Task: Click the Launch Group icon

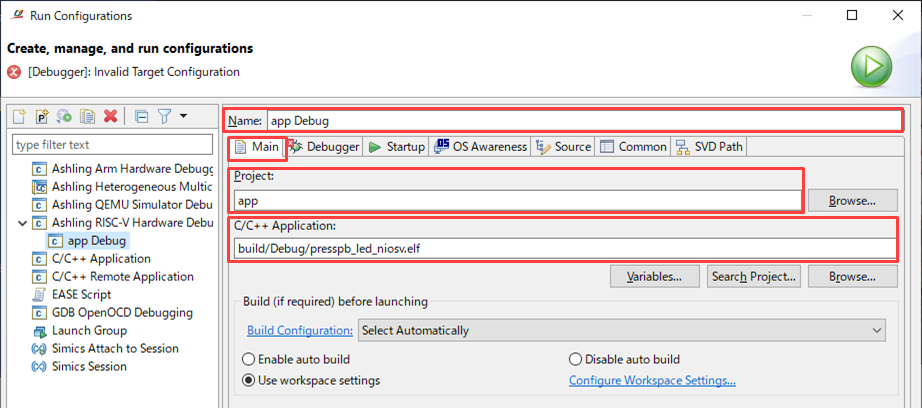Action: pyautogui.click(x=39, y=331)
